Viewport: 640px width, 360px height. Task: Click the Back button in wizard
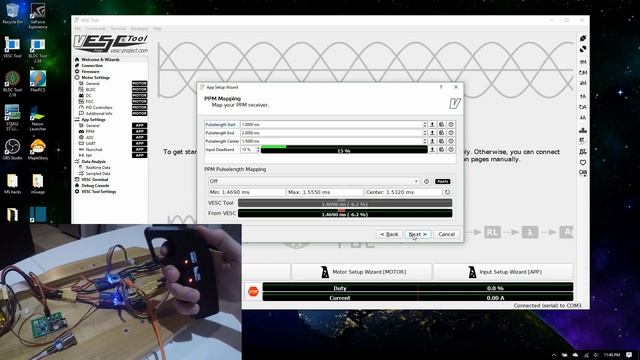pyautogui.click(x=389, y=234)
